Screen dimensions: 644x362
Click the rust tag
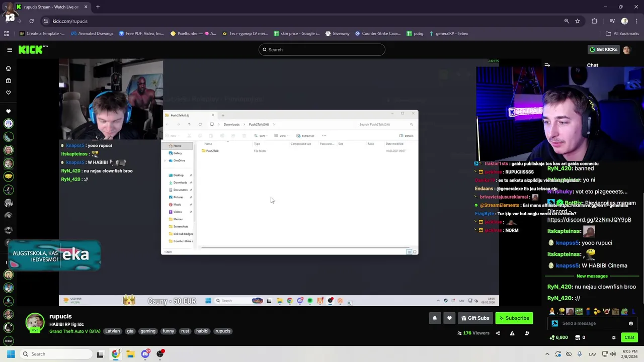click(x=185, y=331)
